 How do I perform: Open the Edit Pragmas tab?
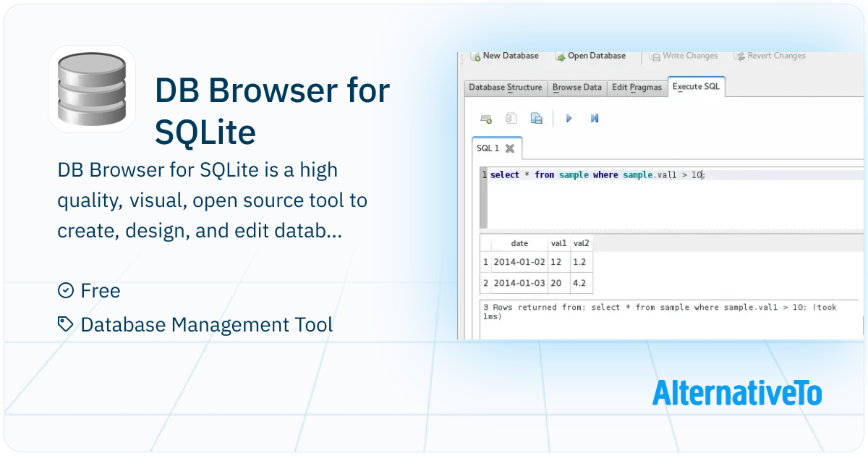coord(637,88)
